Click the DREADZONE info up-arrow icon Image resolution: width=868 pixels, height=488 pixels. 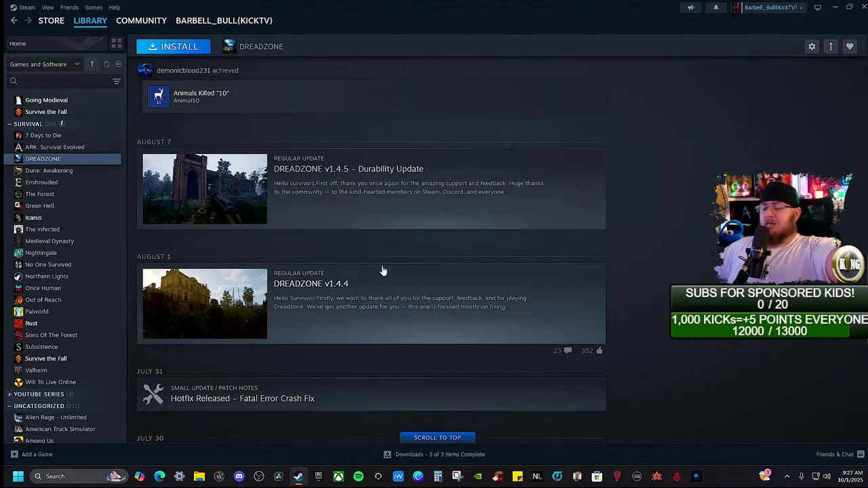coord(831,47)
